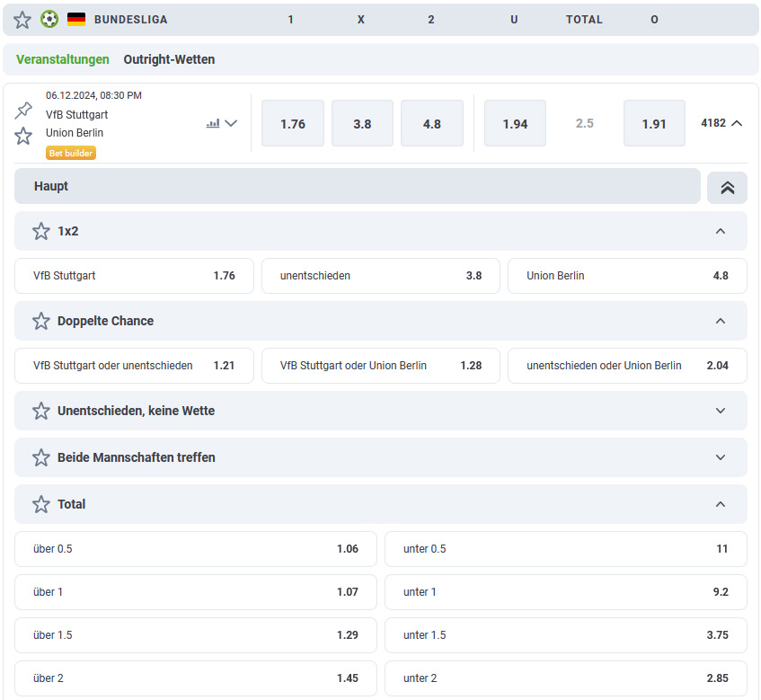Click the 2.5 total line value
The image size is (761, 700).
pyautogui.click(x=585, y=123)
